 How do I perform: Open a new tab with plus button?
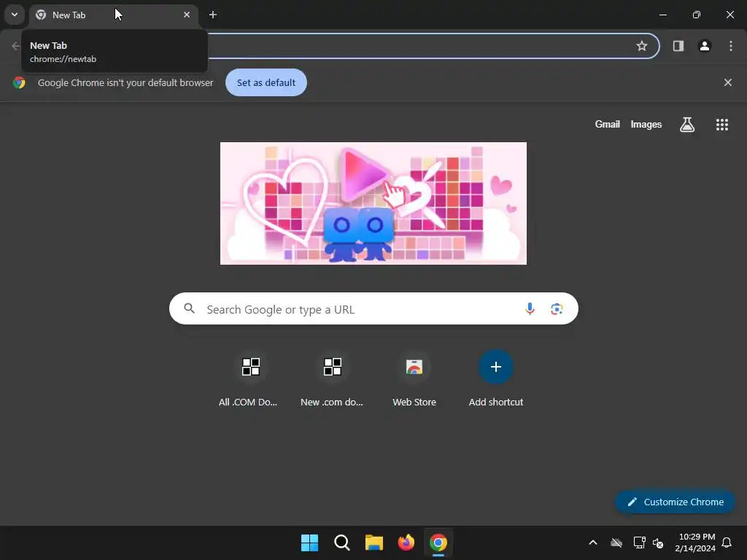click(213, 15)
